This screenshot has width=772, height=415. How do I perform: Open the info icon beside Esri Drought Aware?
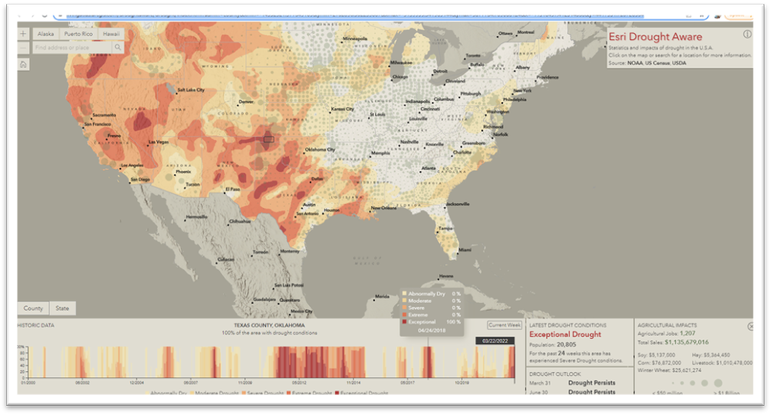pyautogui.click(x=747, y=34)
